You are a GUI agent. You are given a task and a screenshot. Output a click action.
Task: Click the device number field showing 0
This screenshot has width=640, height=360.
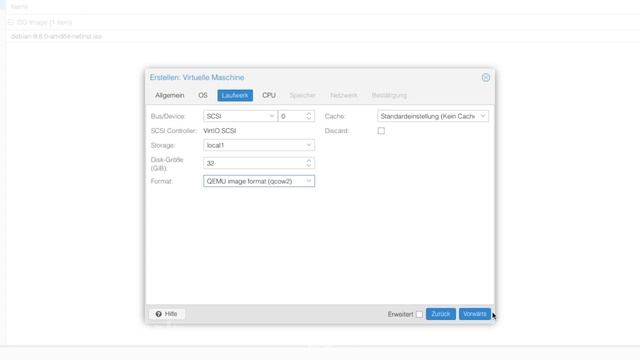click(x=291, y=116)
